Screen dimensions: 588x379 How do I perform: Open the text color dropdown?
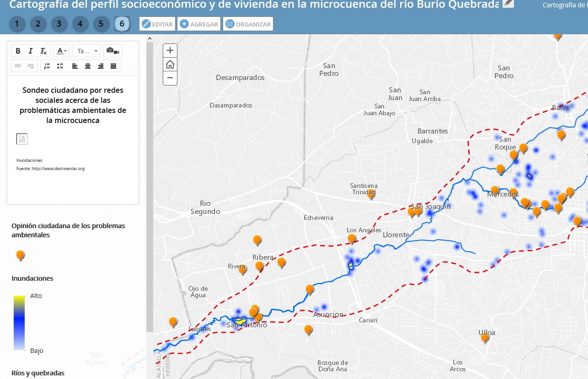[x=61, y=51]
